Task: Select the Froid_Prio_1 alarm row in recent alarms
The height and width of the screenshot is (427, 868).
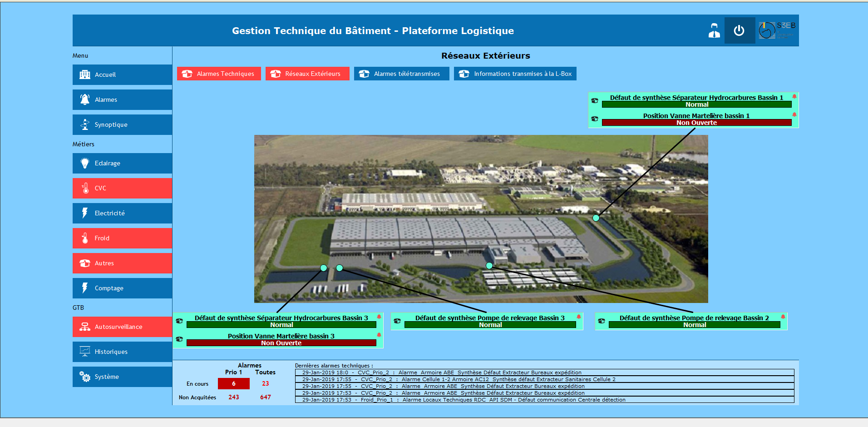Action: [544, 400]
